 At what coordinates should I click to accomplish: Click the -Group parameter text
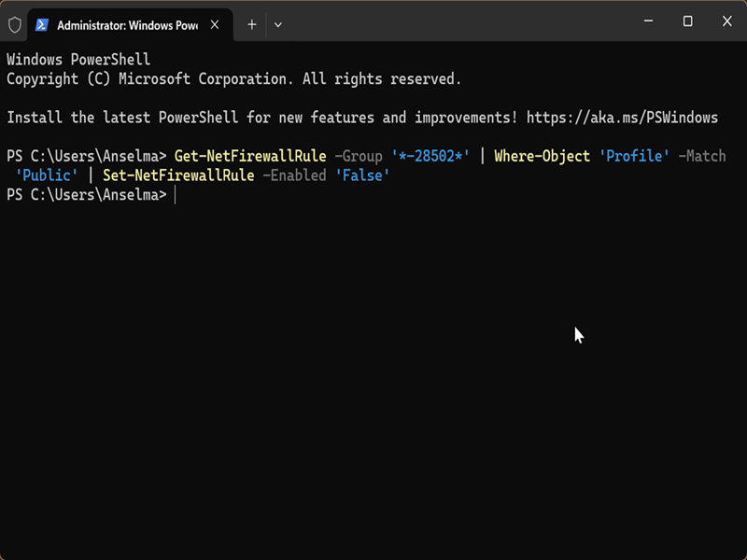359,156
